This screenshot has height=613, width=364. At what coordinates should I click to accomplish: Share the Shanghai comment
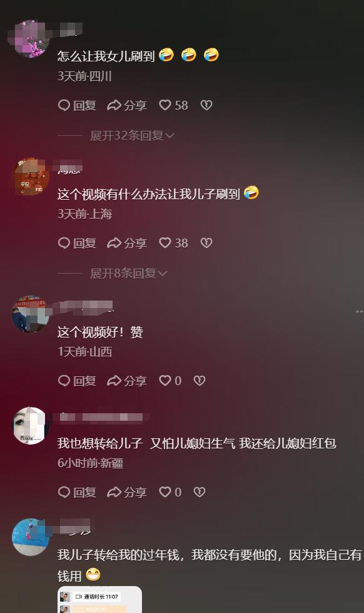pyautogui.click(x=127, y=243)
